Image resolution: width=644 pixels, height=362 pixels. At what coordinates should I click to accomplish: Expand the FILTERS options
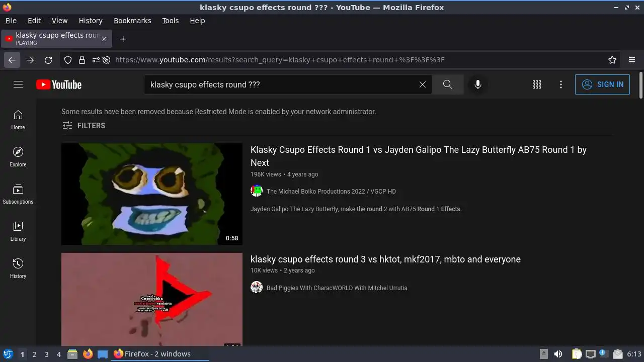point(84,126)
